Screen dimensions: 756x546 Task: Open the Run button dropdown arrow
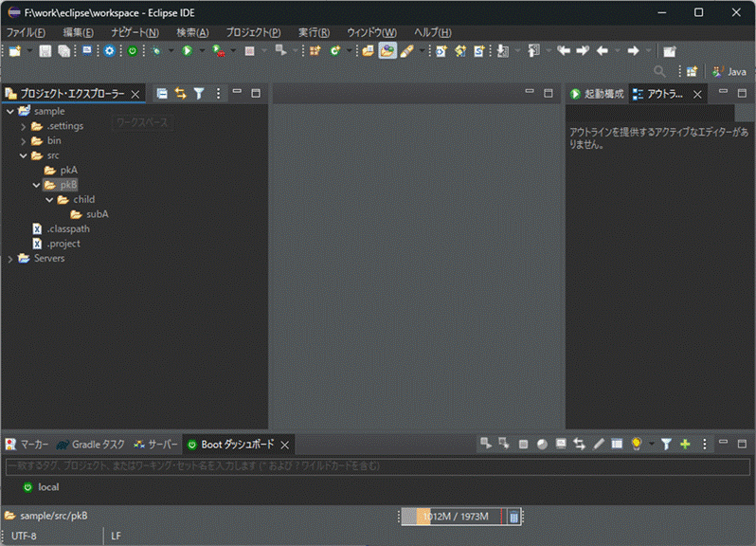pyautogui.click(x=202, y=50)
